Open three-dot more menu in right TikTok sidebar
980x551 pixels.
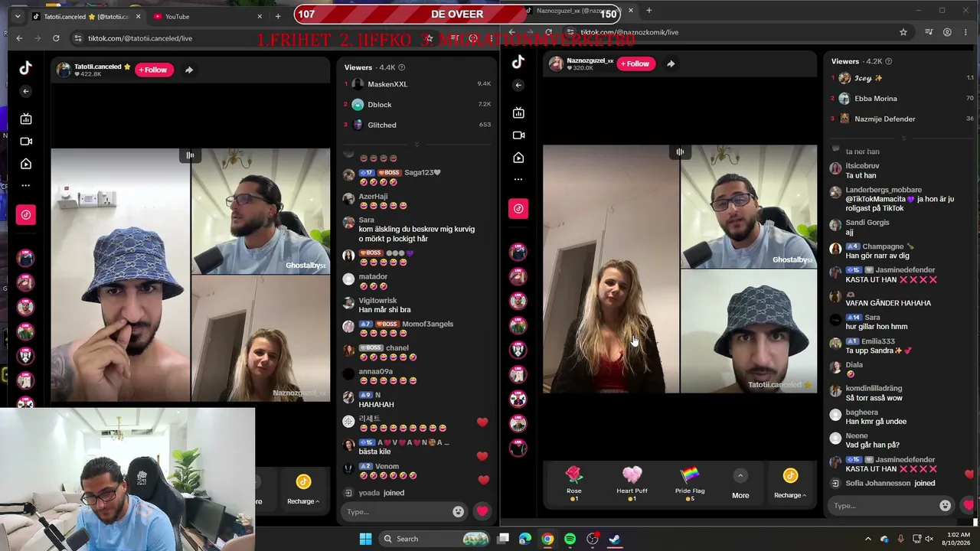coord(518,179)
